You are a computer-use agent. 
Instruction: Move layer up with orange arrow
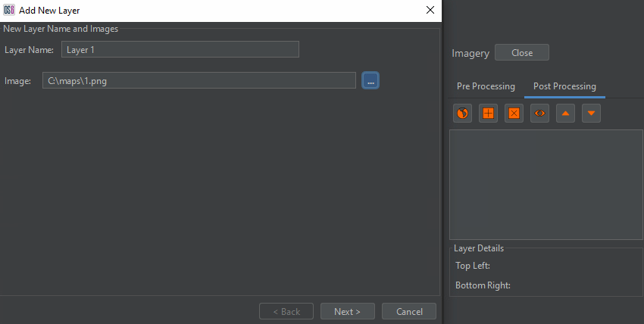click(x=565, y=114)
